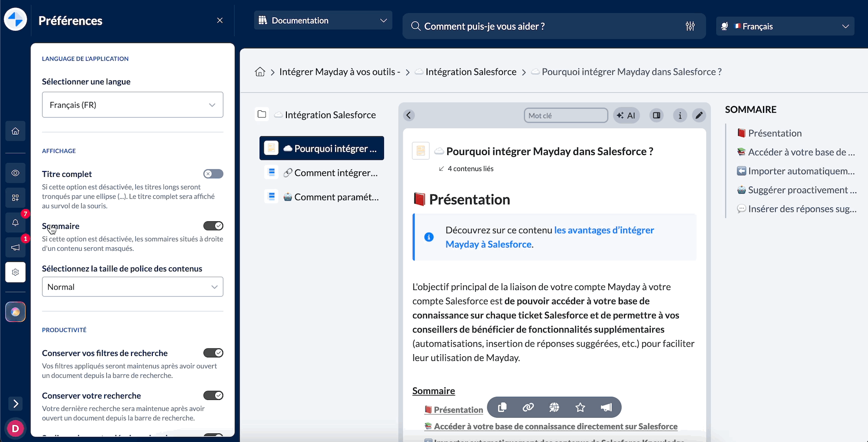The image size is (868, 442).
Task: Open the Français (FR) language dropdown
Action: pyautogui.click(x=132, y=105)
